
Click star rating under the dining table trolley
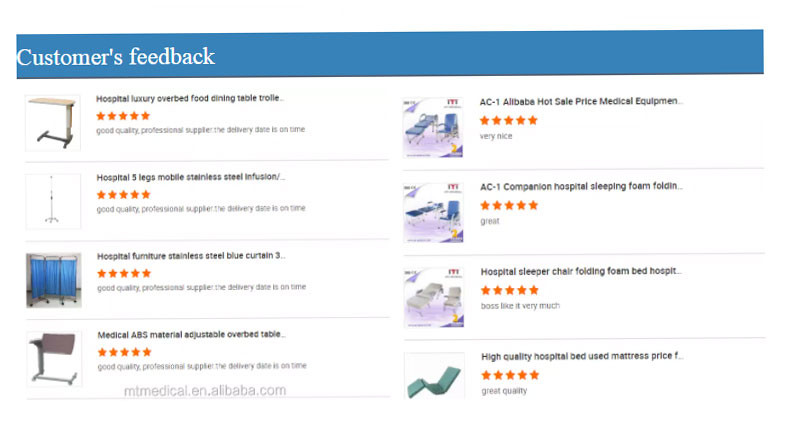(123, 116)
